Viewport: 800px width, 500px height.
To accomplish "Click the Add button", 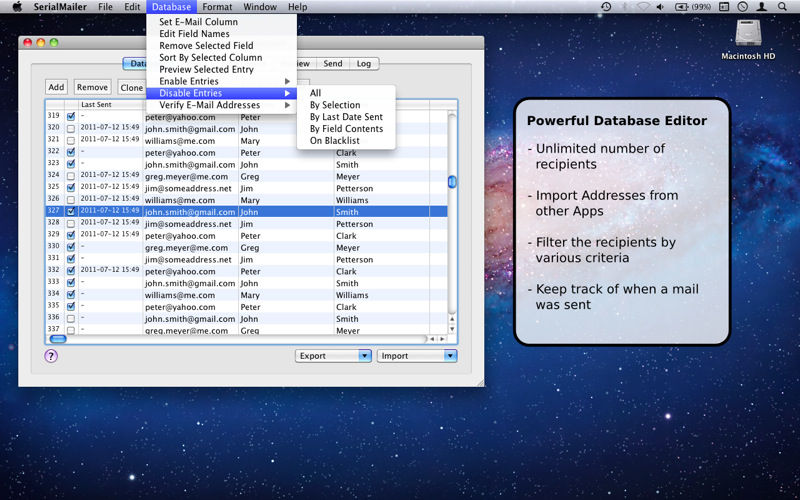I will (x=56, y=87).
